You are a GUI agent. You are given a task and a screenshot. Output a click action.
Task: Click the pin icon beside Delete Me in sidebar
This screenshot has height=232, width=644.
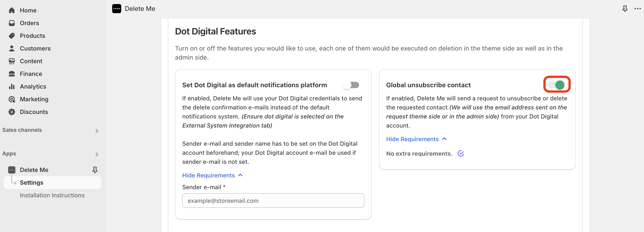[x=95, y=170]
